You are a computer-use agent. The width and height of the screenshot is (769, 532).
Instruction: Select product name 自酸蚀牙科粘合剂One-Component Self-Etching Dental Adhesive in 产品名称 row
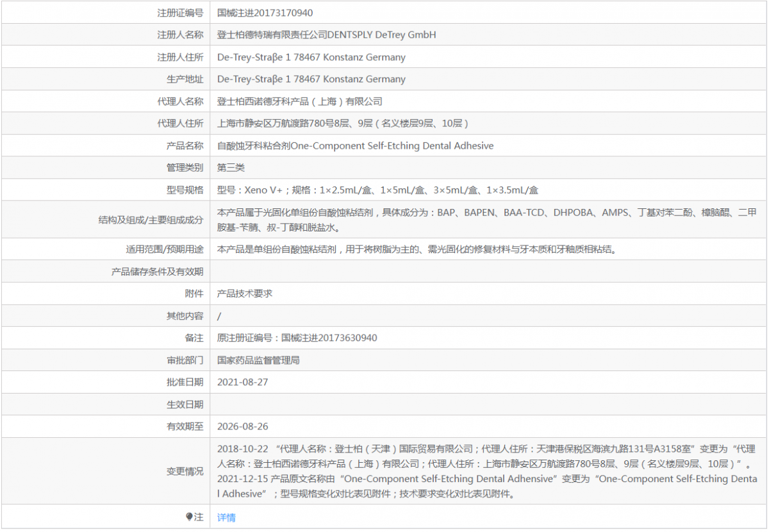(x=356, y=145)
